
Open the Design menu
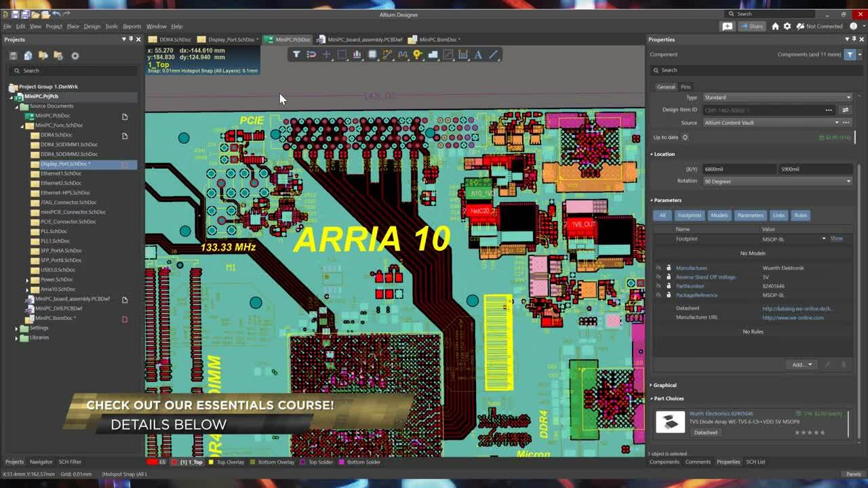click(92, 26)
